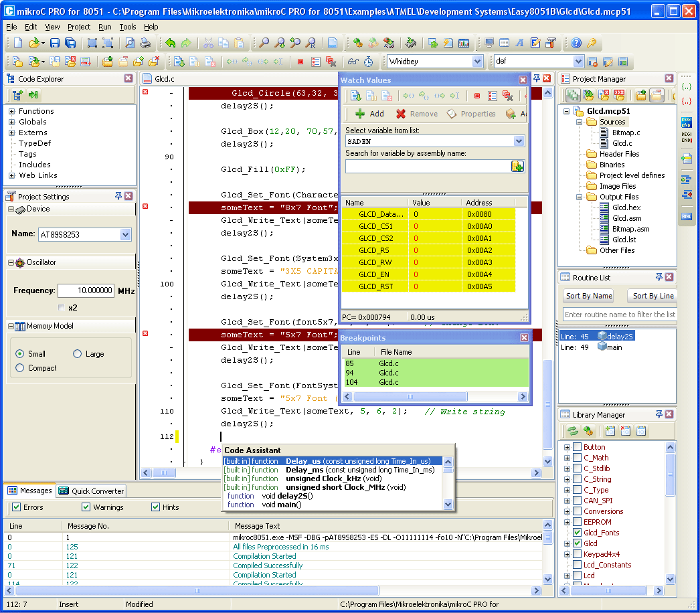Click the Help question mark icon

click(x=576, y=43)
